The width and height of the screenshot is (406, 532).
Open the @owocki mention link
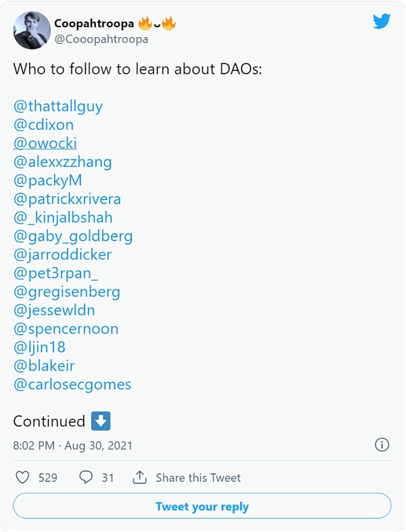point(45,143)
